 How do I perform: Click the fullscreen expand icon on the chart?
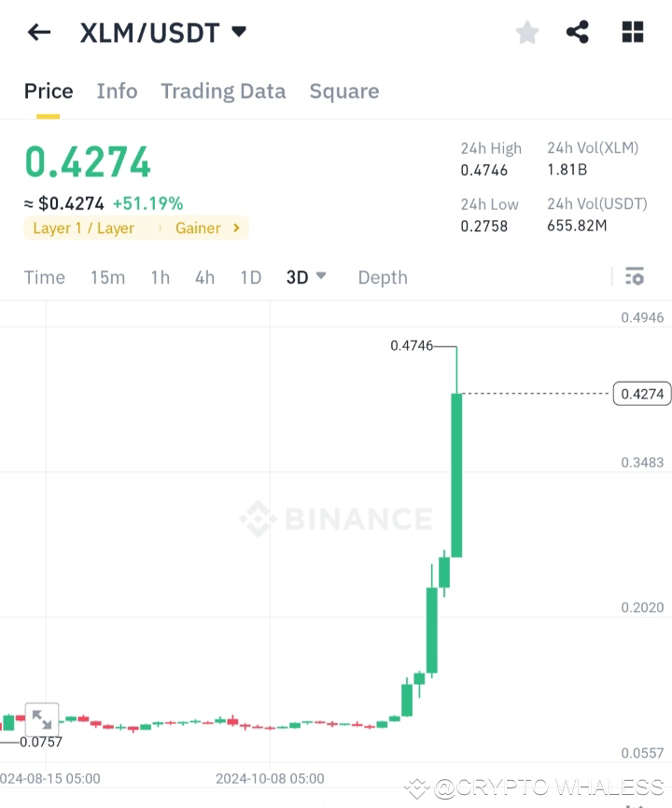(x=41, y=719)
